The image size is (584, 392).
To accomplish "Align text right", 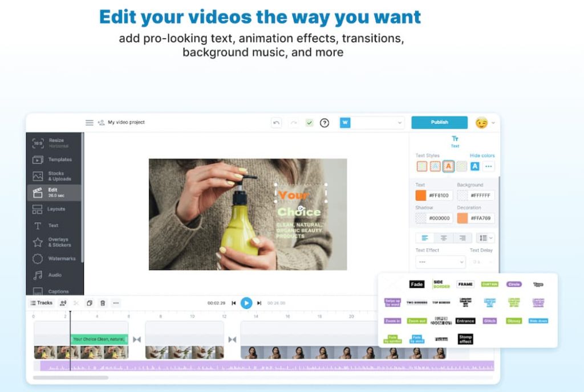I will coord(462,238).
